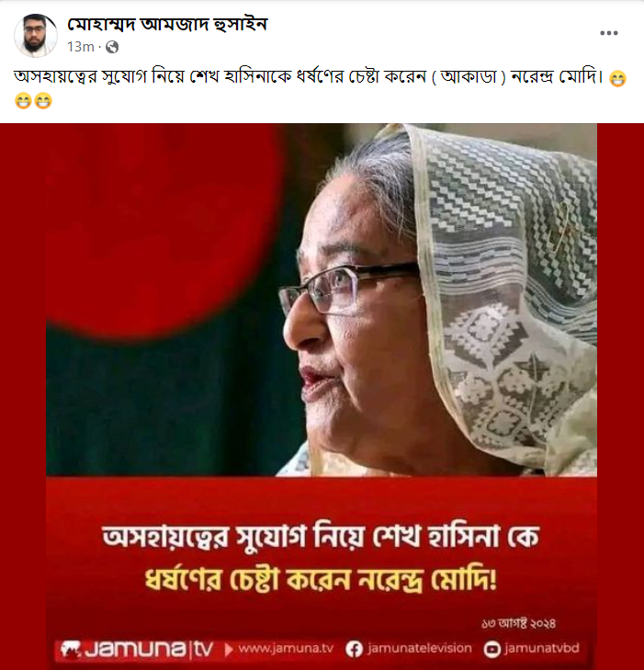Click the post caption text
The image size is (644, 670).
click(310, 78)
